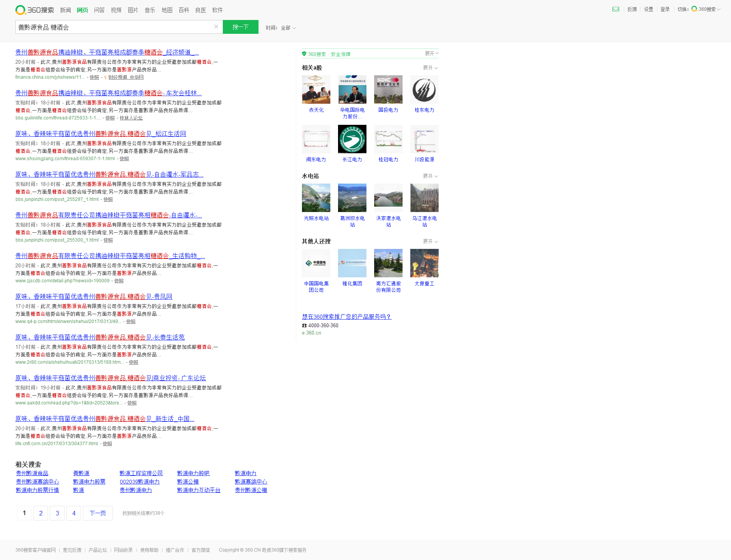Open 长江电力 green logo thumbnail
The height and width of the screenshot is (560, 731).
(352, 139)
